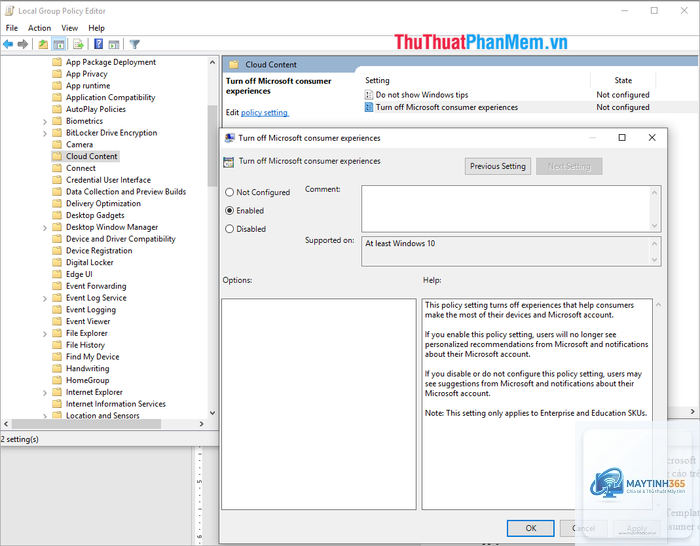Open the policy setting link
This screenshot has width=700, height=546.
click(265, 113)
